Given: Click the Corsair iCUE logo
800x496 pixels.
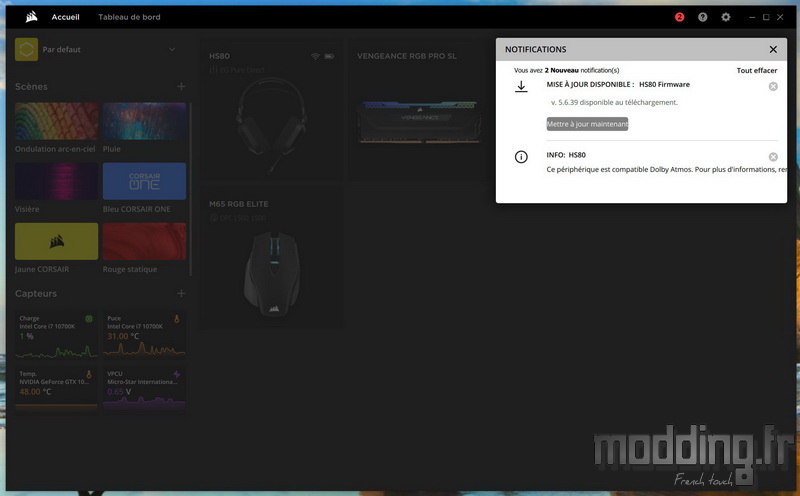Looking at the screenshot, I should 32,17.
